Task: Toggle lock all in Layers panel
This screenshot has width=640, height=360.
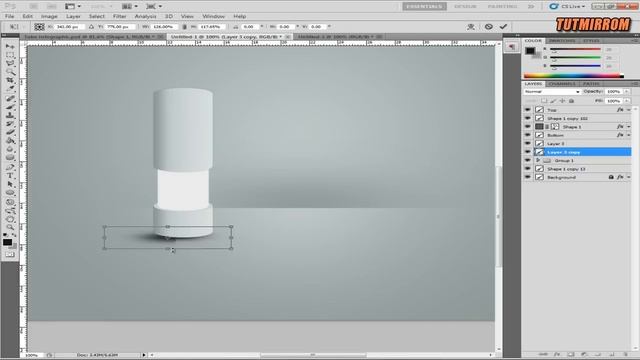Action: pyautogui.click(x=571, y=101)
